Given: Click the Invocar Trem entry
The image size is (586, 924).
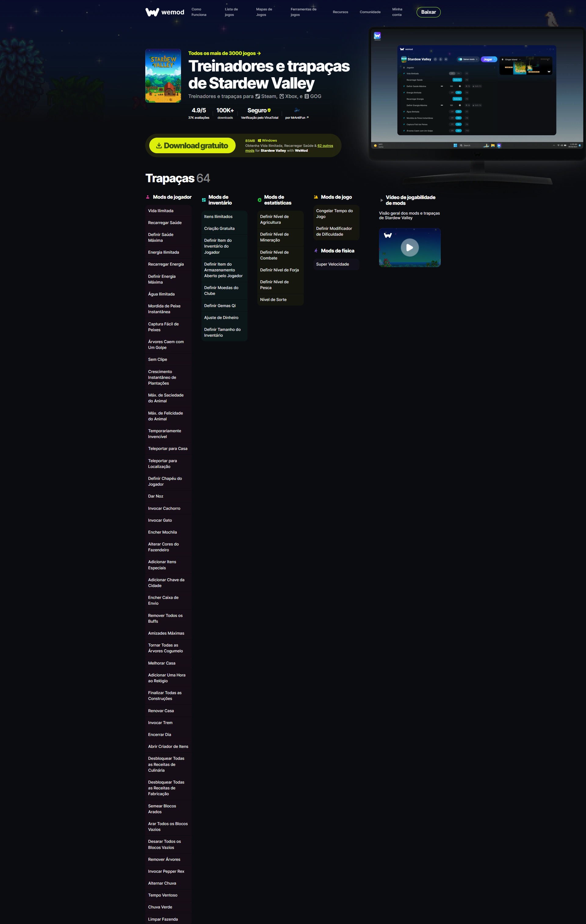Looking at the screenshot, I should pos(168,723).
